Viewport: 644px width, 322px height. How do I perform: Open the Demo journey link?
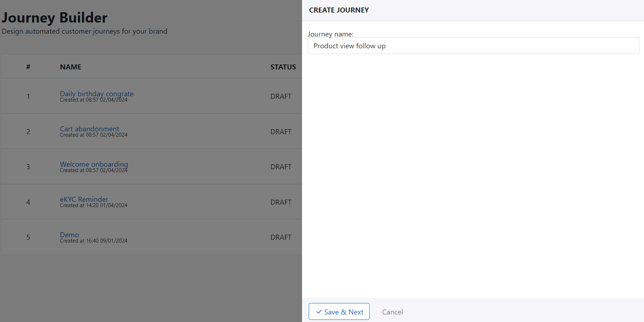(x=69, y=234)
